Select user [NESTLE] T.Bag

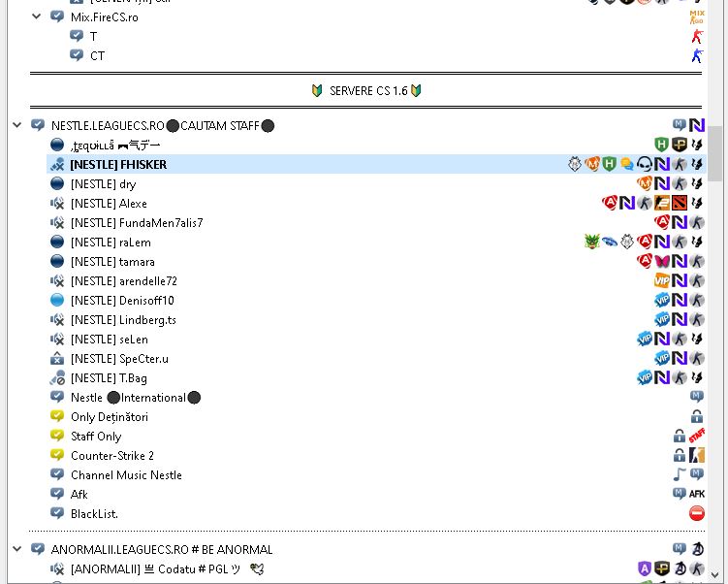coord(109,378)
